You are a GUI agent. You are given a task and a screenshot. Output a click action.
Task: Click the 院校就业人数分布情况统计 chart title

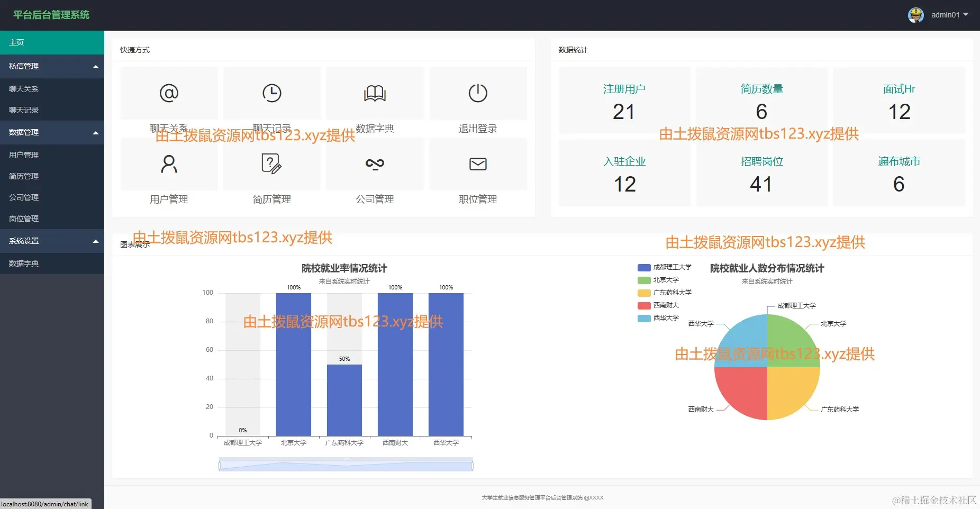767,268
